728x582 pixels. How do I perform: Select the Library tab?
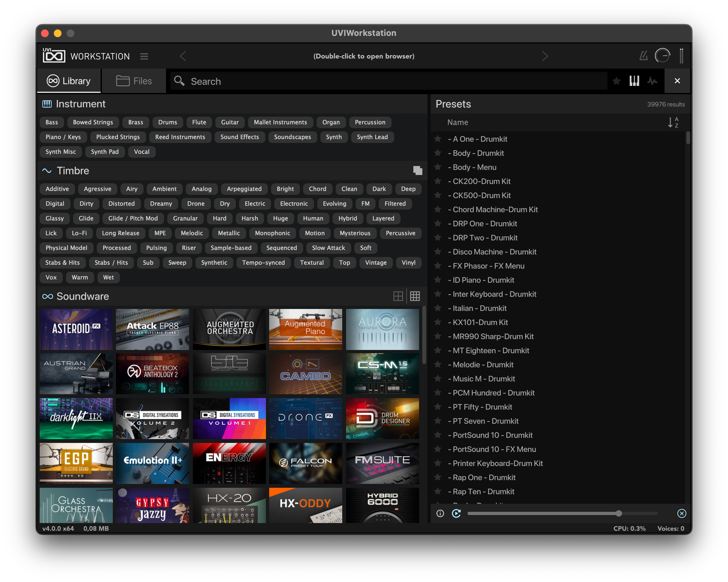69,81
